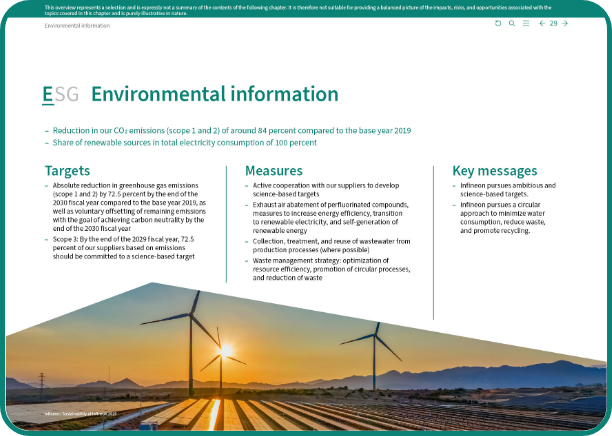Select the underlined E in ESG
This screenshot has height=436, width=612.
tap(47, 95)
